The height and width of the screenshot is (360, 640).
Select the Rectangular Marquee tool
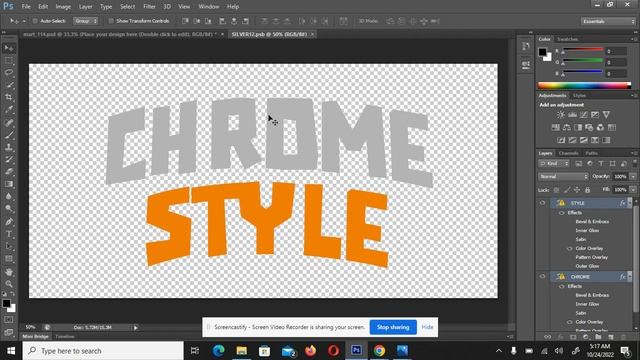9,60
